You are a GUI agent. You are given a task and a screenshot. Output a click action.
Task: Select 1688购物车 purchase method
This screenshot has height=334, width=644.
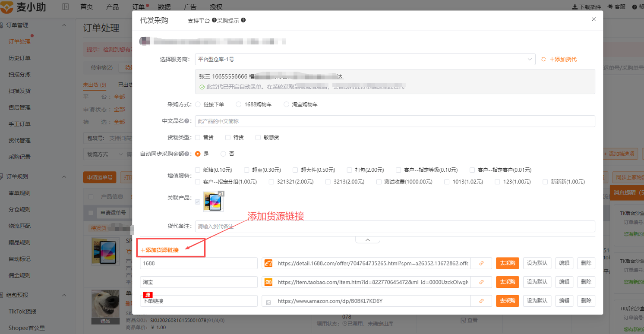[x=239, y=104]
